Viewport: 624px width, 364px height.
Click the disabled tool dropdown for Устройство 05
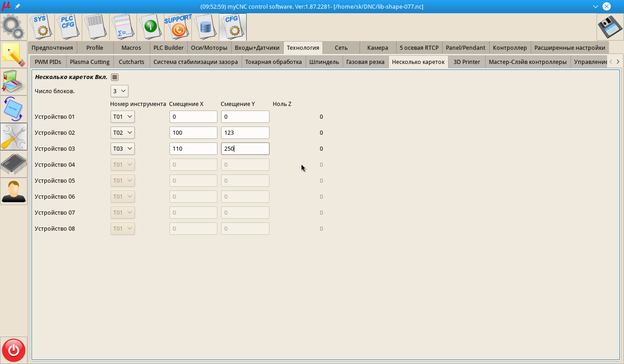tap(122, 180)
